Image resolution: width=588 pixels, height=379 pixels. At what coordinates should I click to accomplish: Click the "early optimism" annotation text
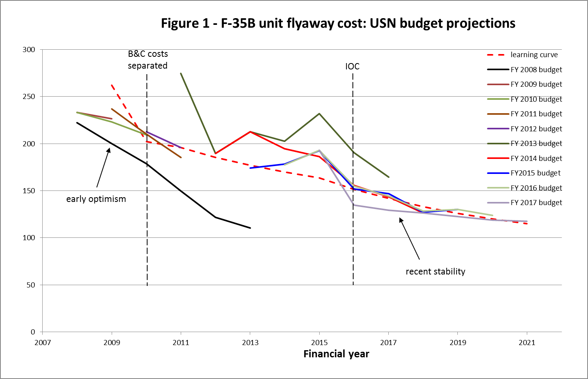[x=96, y=199]
